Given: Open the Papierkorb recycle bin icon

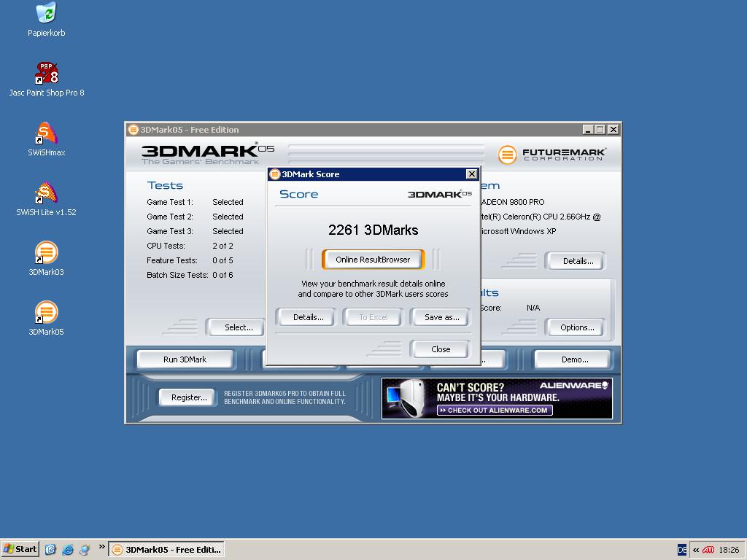Looking at the screenshot, I should pyautogui.click(x=46, y=20).
